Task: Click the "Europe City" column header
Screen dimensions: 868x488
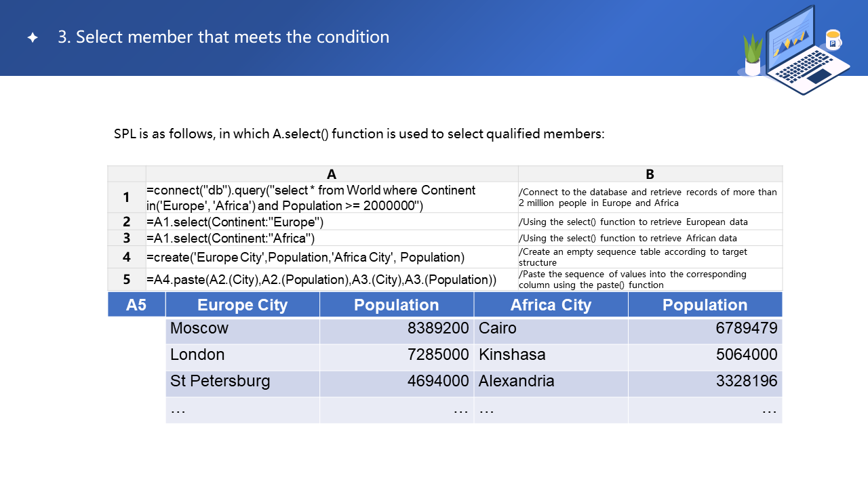Action: pos(242,305)
